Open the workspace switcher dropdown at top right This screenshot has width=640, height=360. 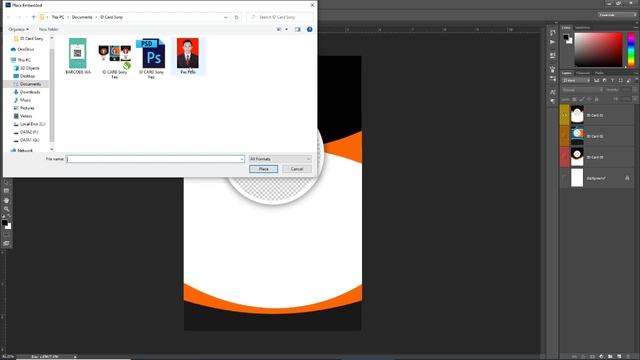[x=618, y=15]
